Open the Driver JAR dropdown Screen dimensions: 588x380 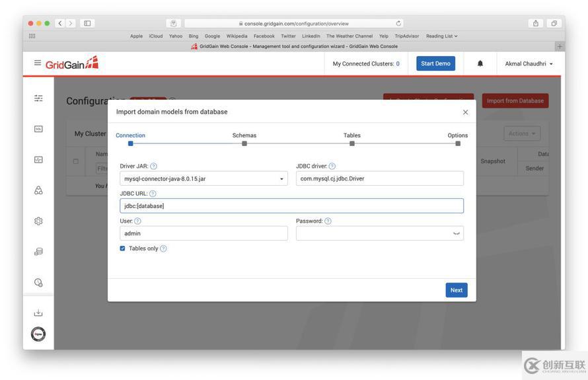203,178
